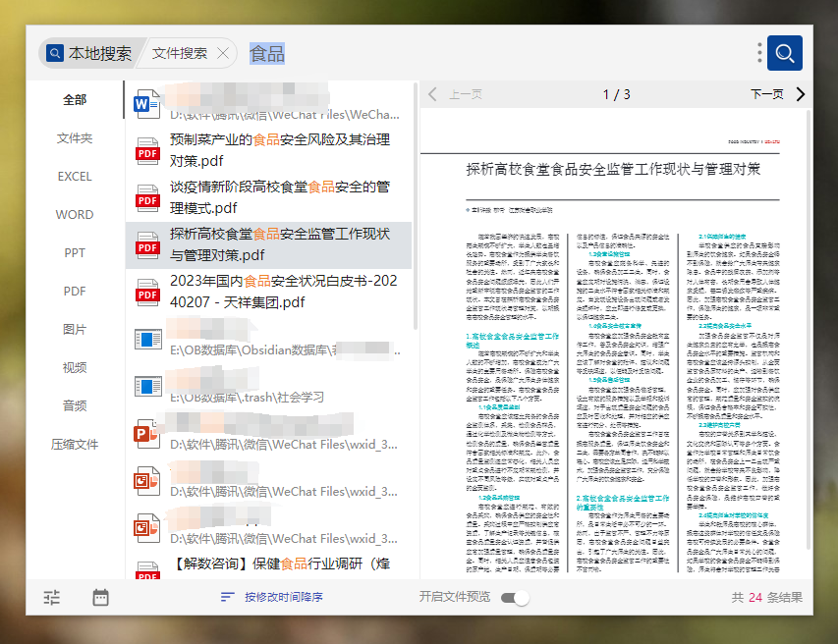Click sort icon beside 按修改时间降序
Image resolution: width=838 pixels, height=644 pixels.
click(x=228, y=597)
